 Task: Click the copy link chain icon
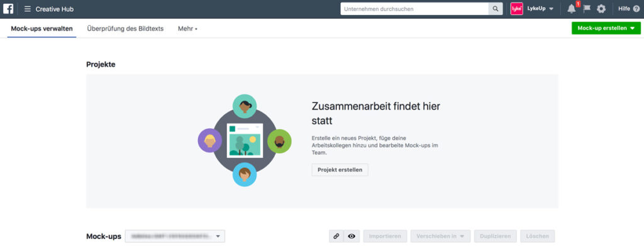tap(336, 236)
